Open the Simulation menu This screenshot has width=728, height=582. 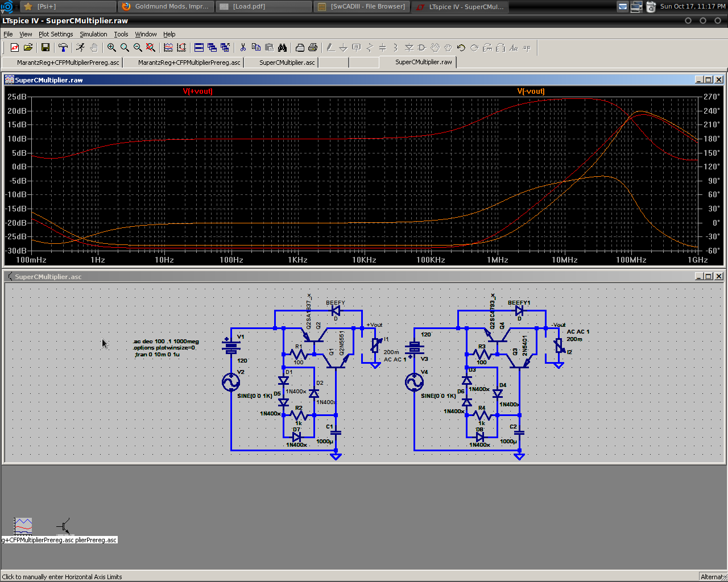tap(93, 34)
